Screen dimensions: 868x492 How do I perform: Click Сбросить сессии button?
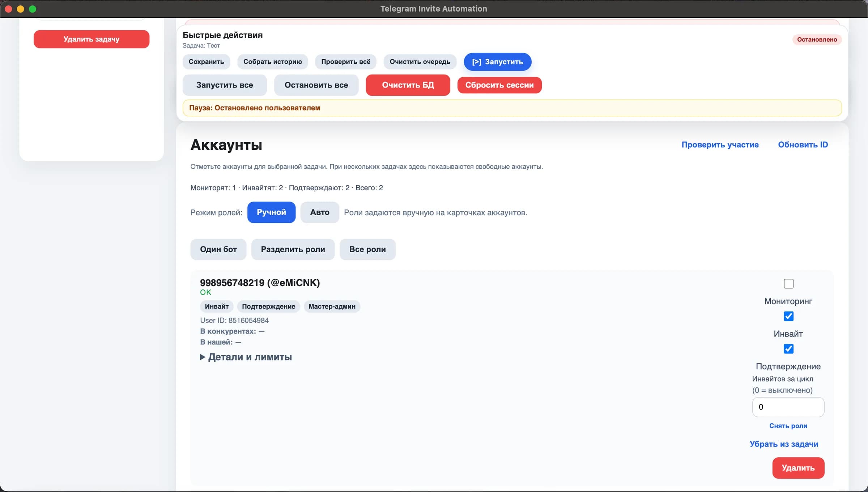coord(499,85)
